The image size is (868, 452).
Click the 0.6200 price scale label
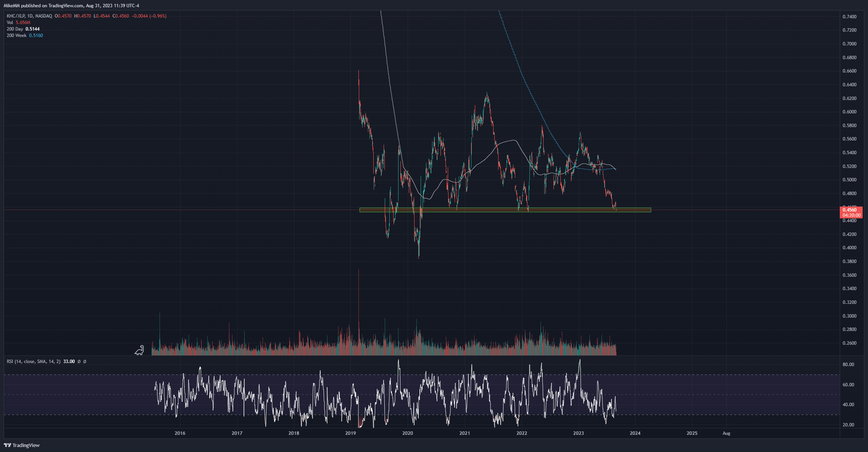(849, 98)
